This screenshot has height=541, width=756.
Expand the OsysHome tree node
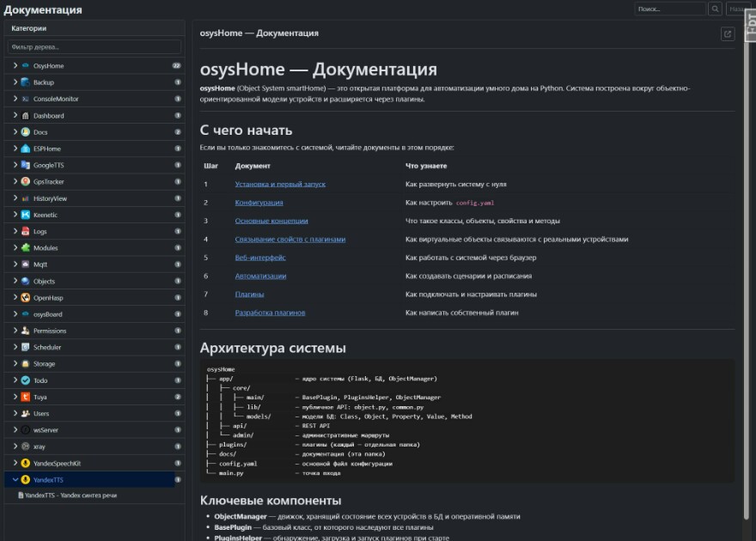15,65
